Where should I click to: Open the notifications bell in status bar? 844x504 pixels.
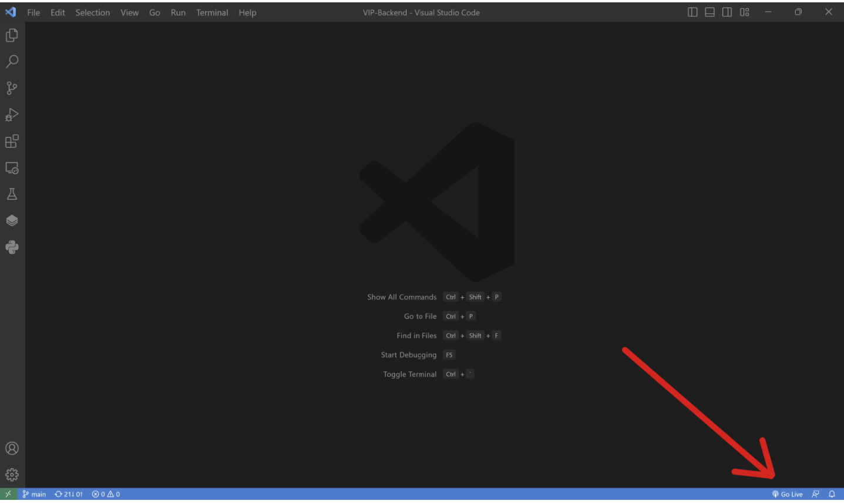click(x=832, y=494)
